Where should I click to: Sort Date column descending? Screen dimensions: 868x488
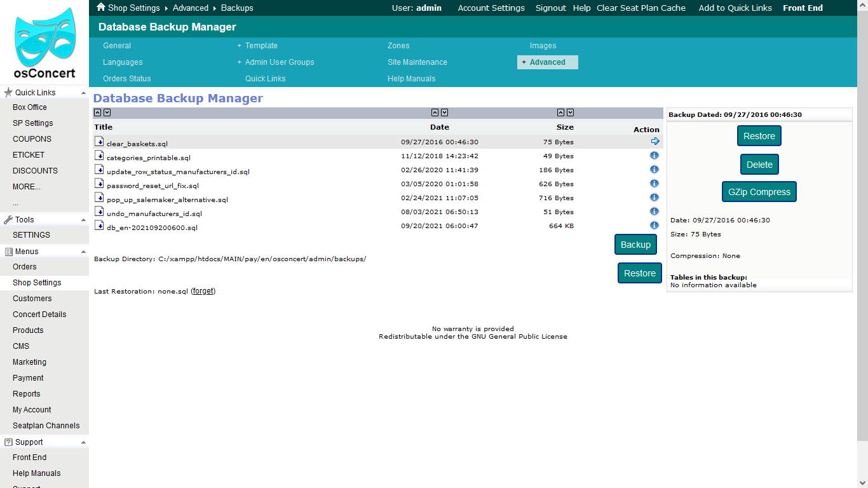(x=445, y=112)
